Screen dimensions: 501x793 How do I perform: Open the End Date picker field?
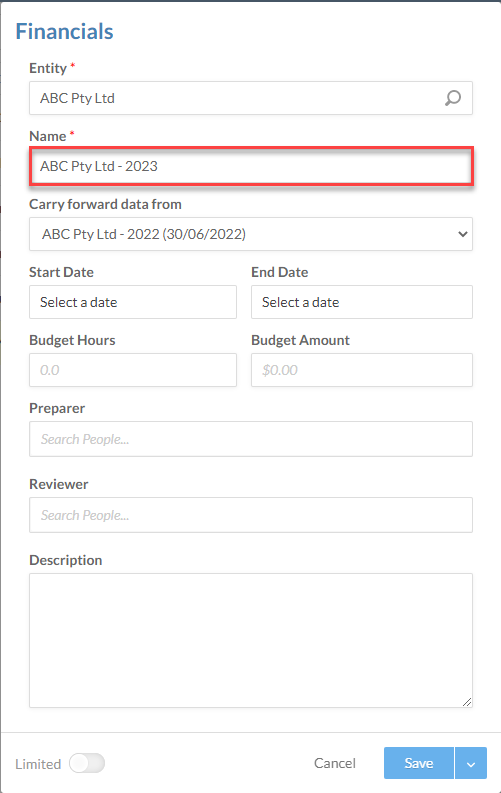pyautogui.click(x=361, y=302)
